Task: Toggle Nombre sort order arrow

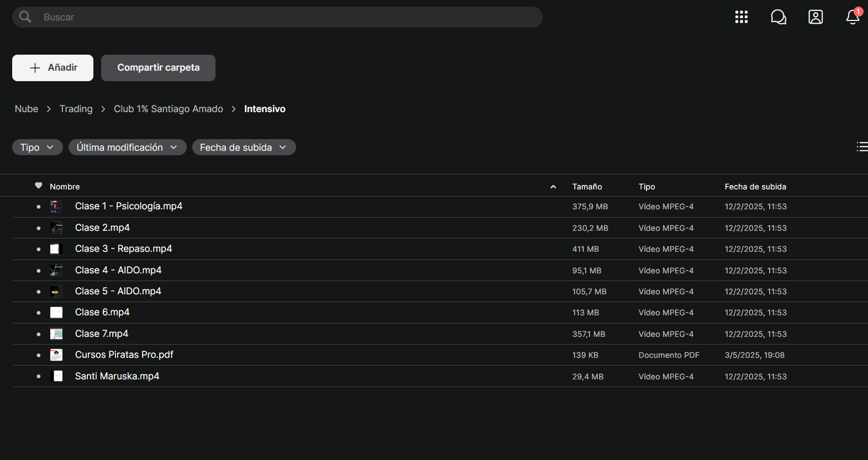Action: [x=553, y=187]
